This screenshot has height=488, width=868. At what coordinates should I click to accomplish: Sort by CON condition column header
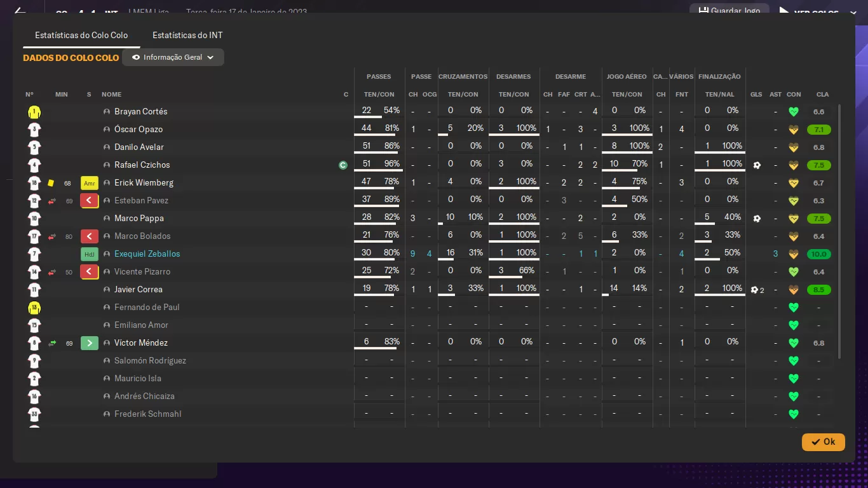(x=794, y=95)
